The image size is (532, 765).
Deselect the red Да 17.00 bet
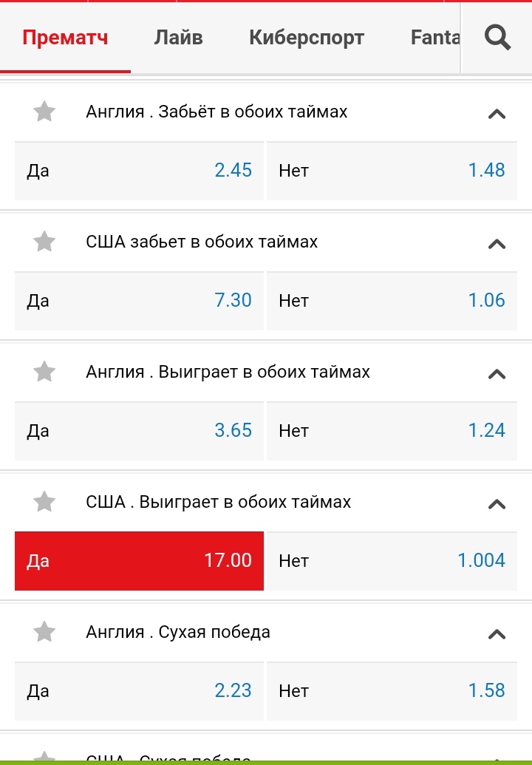click(139, 560)
